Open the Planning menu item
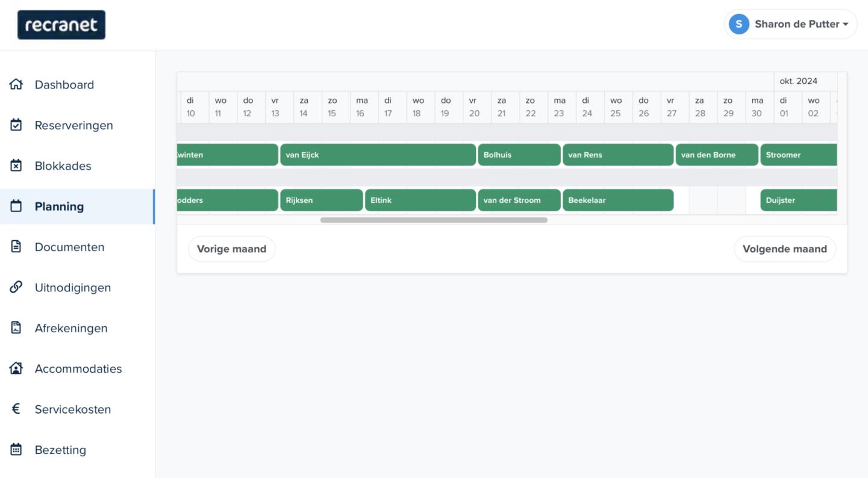The image size is (868, 478). pos(59,206)
